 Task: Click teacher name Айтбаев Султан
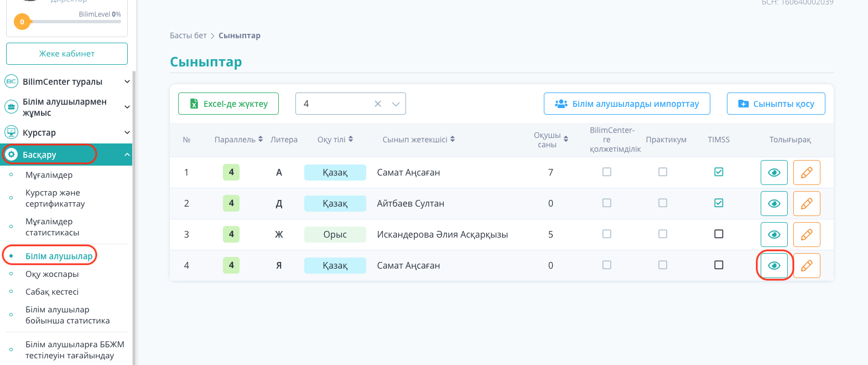410,203
